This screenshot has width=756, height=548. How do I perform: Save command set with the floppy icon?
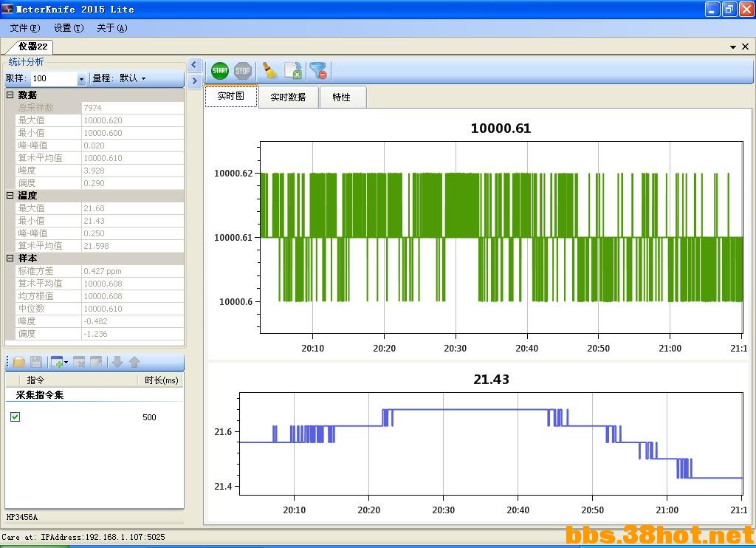pos(36,362)
